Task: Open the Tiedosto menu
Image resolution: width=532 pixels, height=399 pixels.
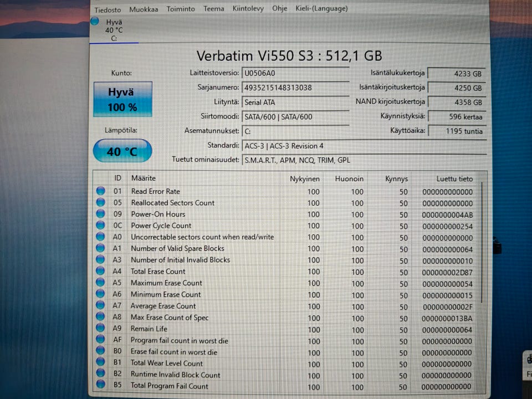Action: [x=108, y=9]
